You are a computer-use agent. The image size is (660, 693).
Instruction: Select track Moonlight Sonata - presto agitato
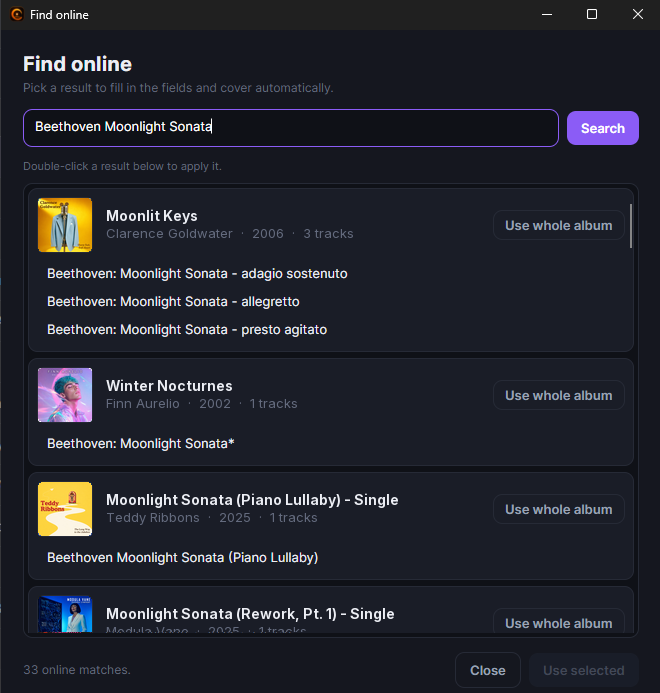tap(187, 330)
